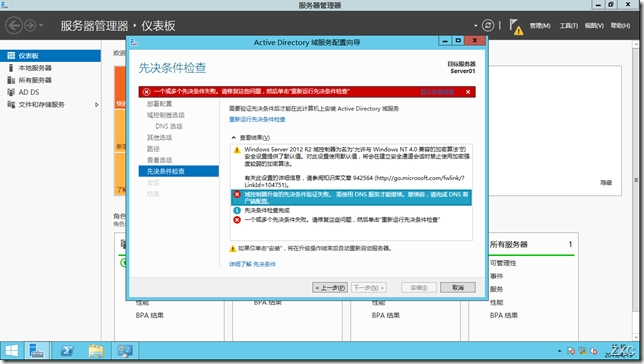The height and width of the screenshot is (364, 644).
Task: Click the 安装(I) button
Action: pos(419,288)
